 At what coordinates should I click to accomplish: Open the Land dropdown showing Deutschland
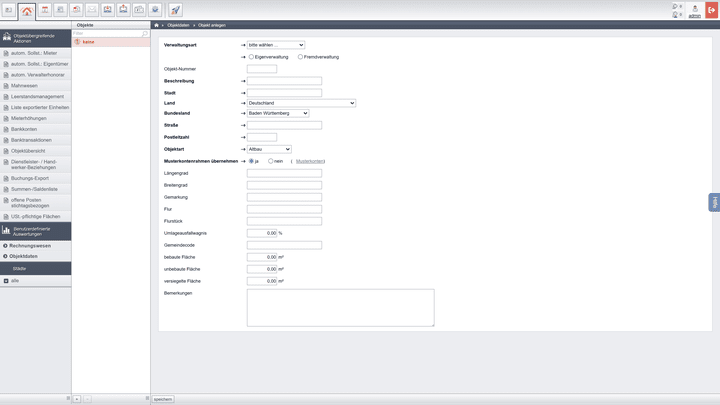click(300, 102)
